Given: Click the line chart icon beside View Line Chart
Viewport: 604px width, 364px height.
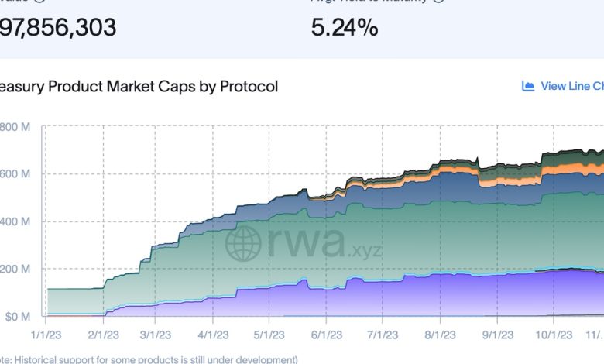Looking at the screenshot, I should tap(529, 86).
